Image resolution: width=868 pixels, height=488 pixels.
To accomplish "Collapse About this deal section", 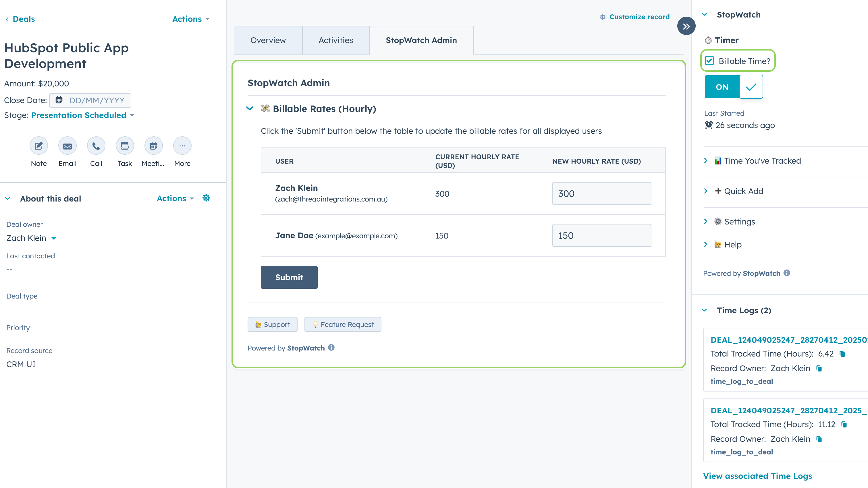I will click(8, 198).
